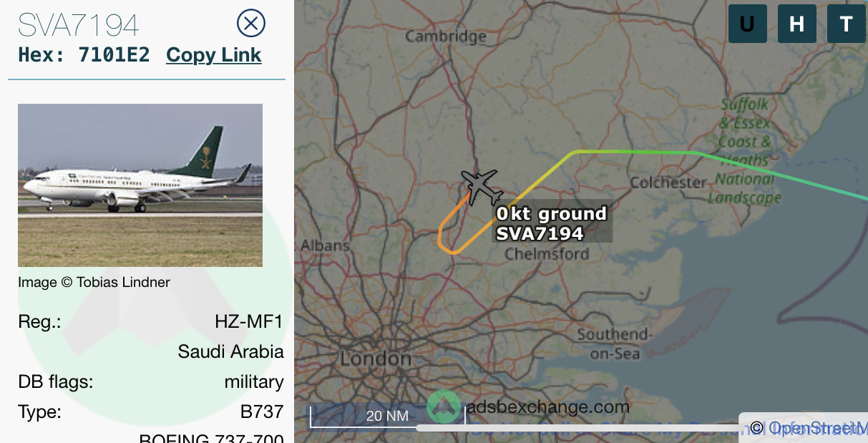The width and height of the screenshot is (868, 443).
Task: Click the Hex: 7101E2 text
Action: tap(84, 55)
